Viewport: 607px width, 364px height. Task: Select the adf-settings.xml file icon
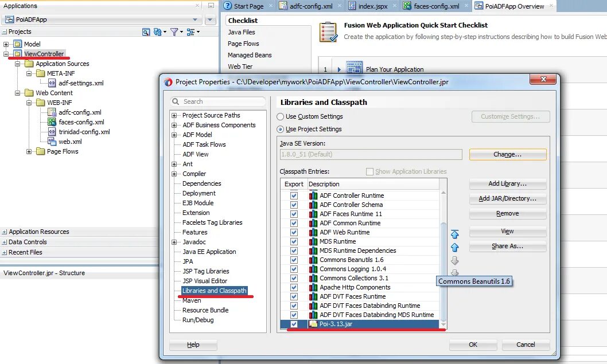52,83
